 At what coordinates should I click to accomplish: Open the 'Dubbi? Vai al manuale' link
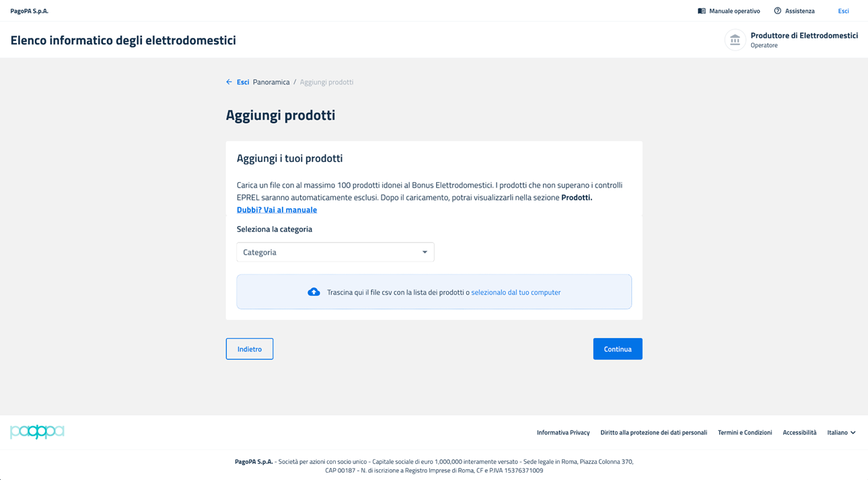[277, 210]
